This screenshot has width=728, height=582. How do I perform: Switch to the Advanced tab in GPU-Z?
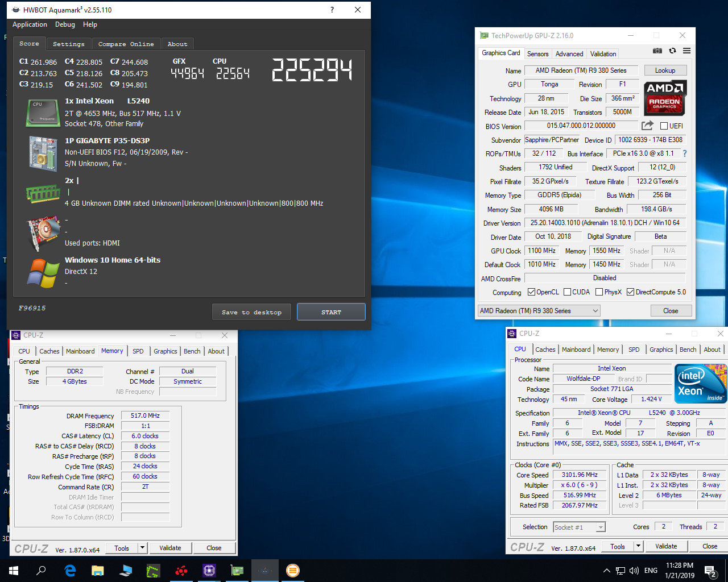(x=569, y=54)
